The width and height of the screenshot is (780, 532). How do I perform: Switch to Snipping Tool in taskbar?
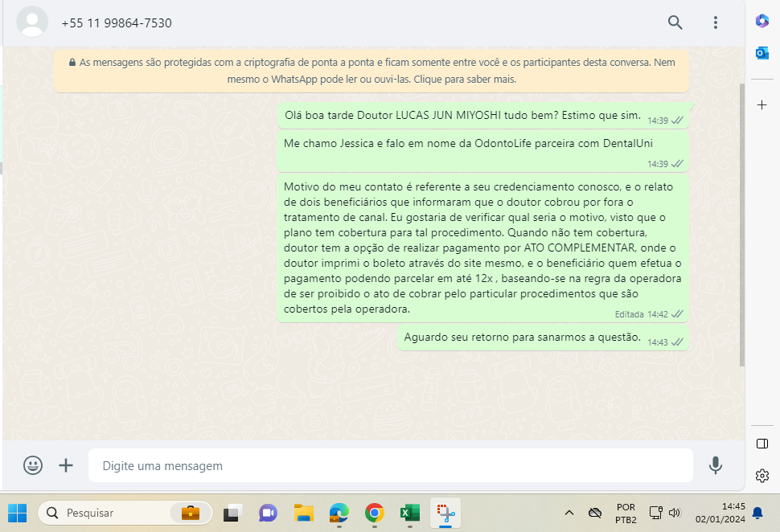point(445,513)
